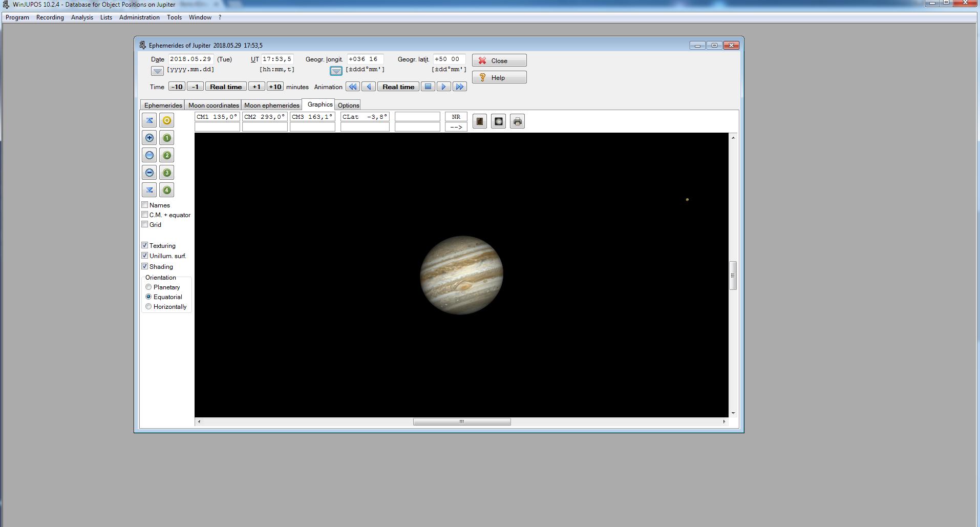
Task: Click the Help button
Action: tap(499, 77)
